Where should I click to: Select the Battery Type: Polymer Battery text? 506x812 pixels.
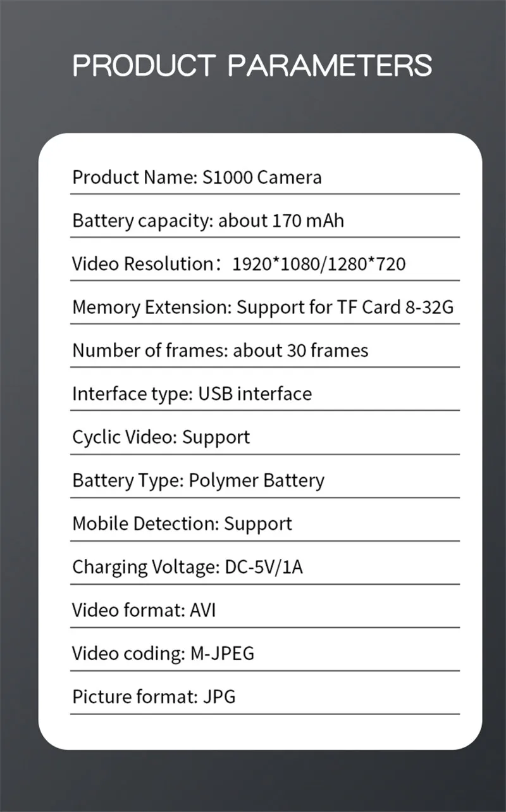click(198, 480)
